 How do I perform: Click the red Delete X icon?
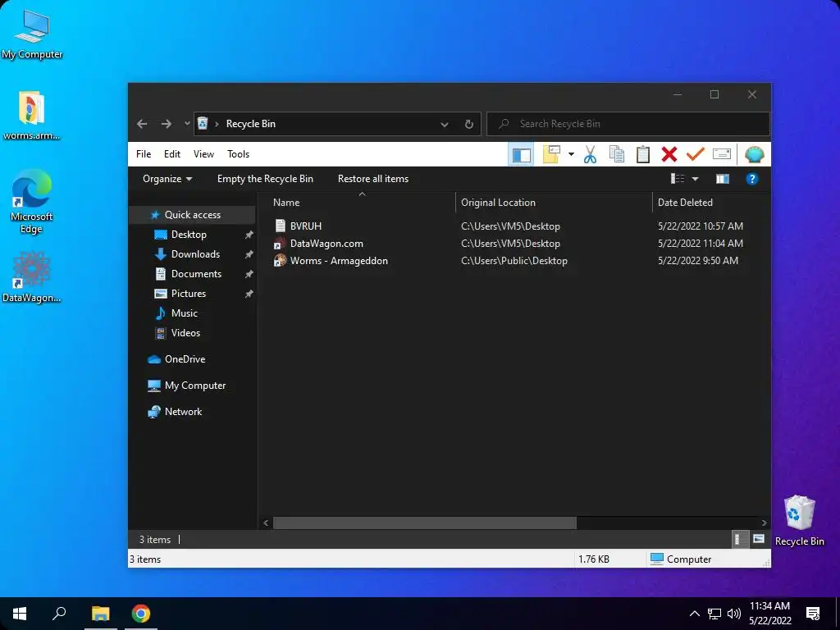click(x=669, y=154)
